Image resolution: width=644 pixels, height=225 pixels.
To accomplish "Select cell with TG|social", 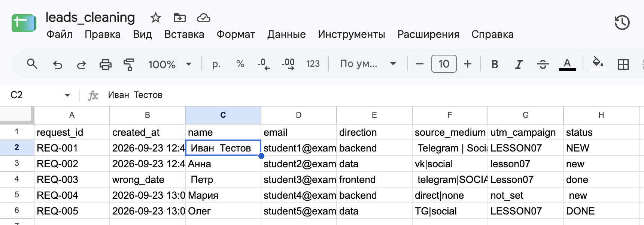I will click(450, 211).
